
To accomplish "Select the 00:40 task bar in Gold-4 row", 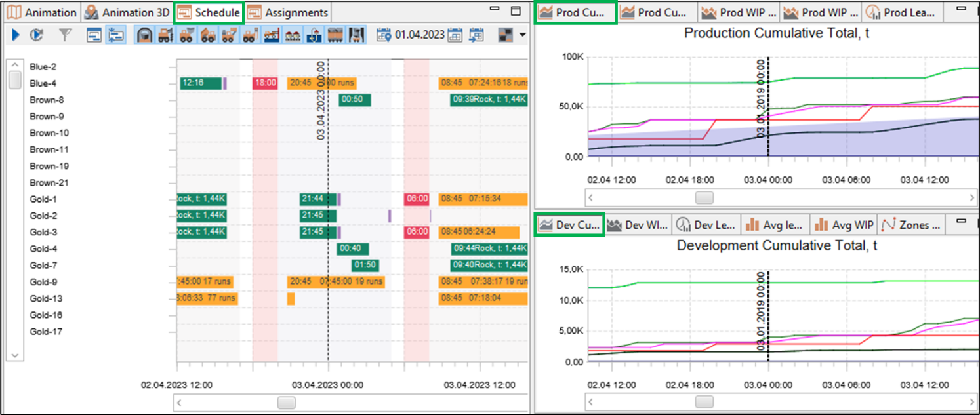I will pyautogui.click(x=353, y=248).
